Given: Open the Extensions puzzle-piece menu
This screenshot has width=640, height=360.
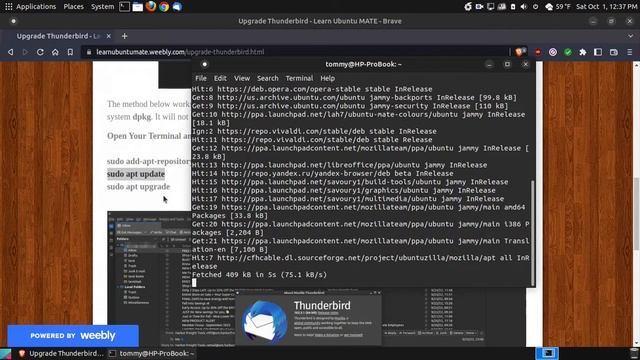Looking at the screenshot, I should coord(583,52).
